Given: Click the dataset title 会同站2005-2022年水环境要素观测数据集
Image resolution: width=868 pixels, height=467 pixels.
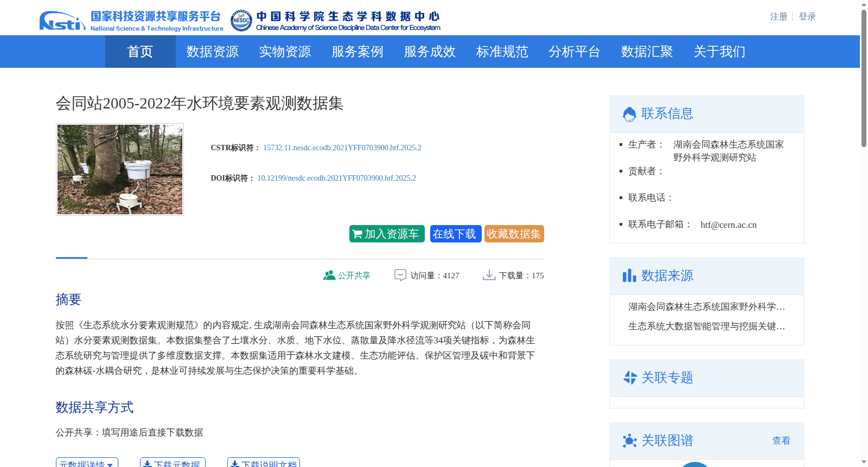Looking at the screenshot, I should (x=200, y=103).
